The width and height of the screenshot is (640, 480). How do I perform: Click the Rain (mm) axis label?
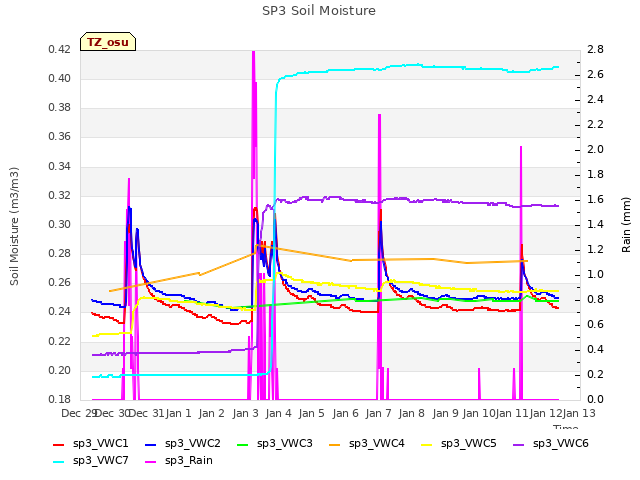[x=626, y=225]
